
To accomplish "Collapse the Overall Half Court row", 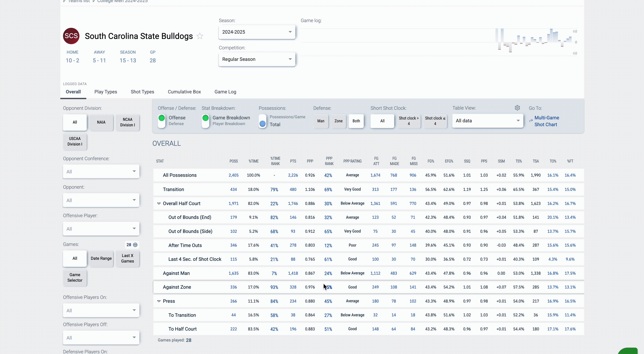I will [x=159, y=203].
